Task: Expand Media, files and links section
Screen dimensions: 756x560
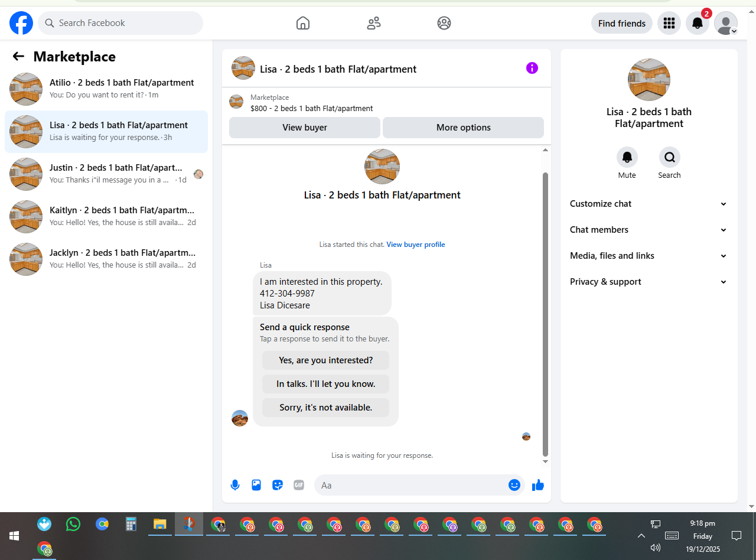Action: (x=649, y=256)
